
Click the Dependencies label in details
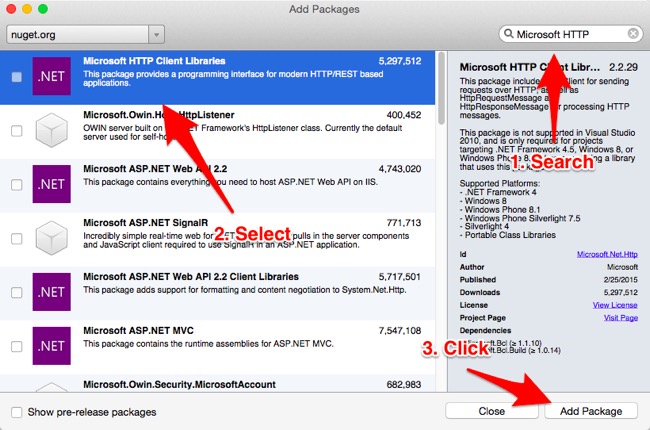coord(485,330)
